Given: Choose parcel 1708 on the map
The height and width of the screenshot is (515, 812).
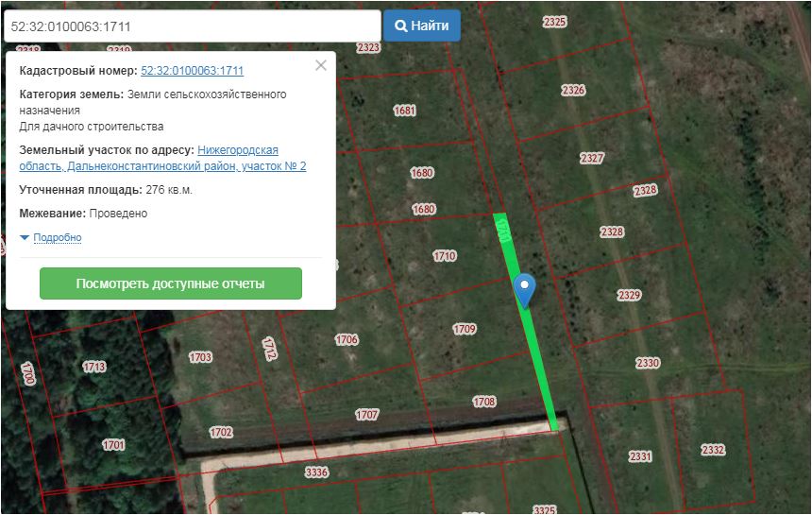Looking at the screenshot, I should pos(483,402).
